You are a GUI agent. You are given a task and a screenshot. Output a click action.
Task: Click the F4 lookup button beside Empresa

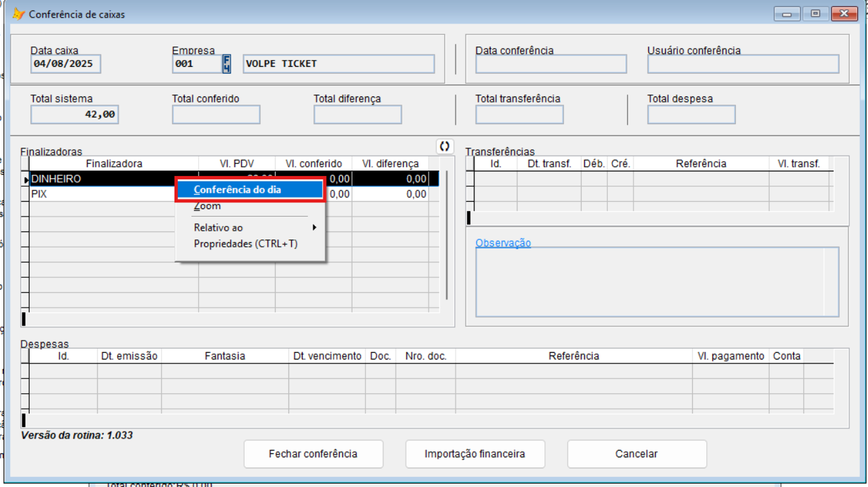227,64
